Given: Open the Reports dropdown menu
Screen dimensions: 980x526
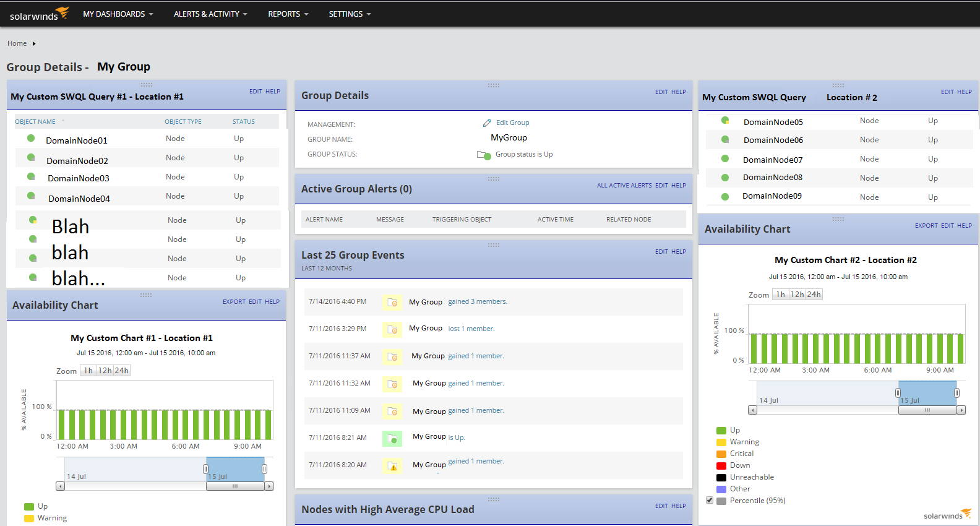Looking at the screenshot, I should (288, 14).
